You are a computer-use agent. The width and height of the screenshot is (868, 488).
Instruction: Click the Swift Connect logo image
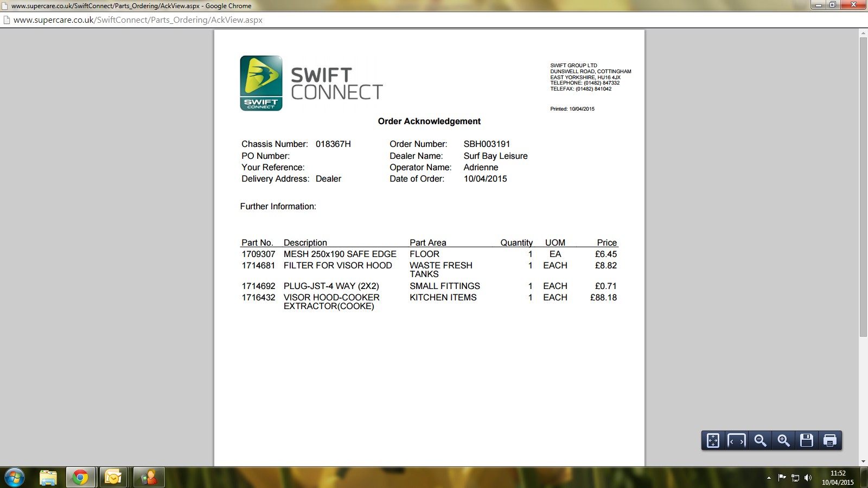[x=311, y=83]
